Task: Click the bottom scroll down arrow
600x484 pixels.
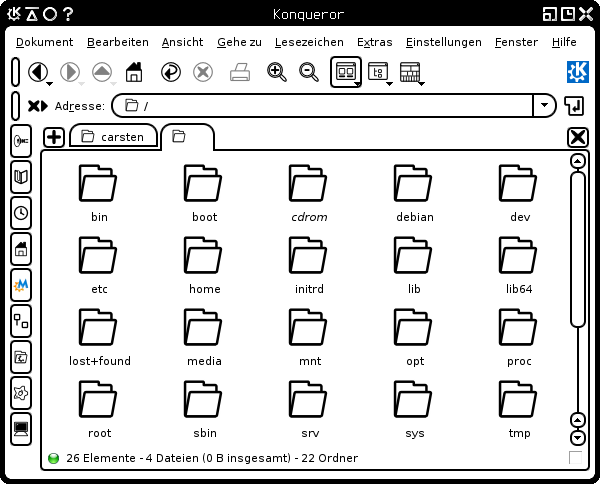Action: [x=577, y=438]
